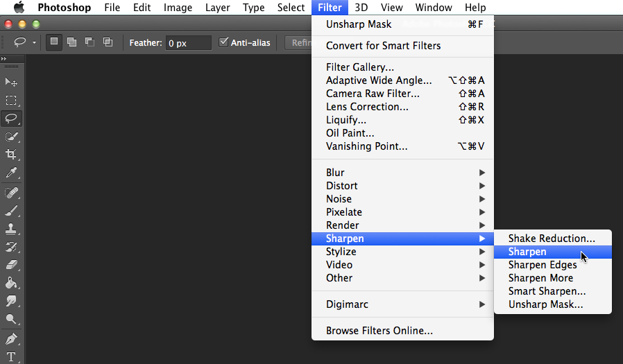Click the Feather value field
The width and height of the screenshot is (623, 364).
[x=188, y=43]
